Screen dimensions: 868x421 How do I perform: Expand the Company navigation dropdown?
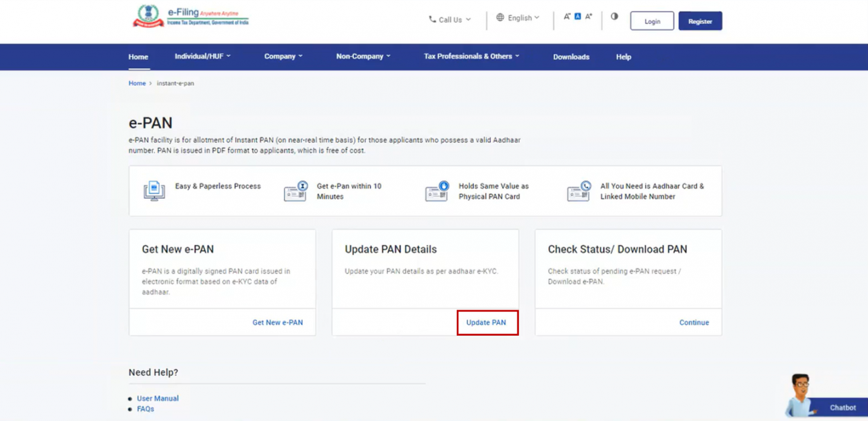283,56
